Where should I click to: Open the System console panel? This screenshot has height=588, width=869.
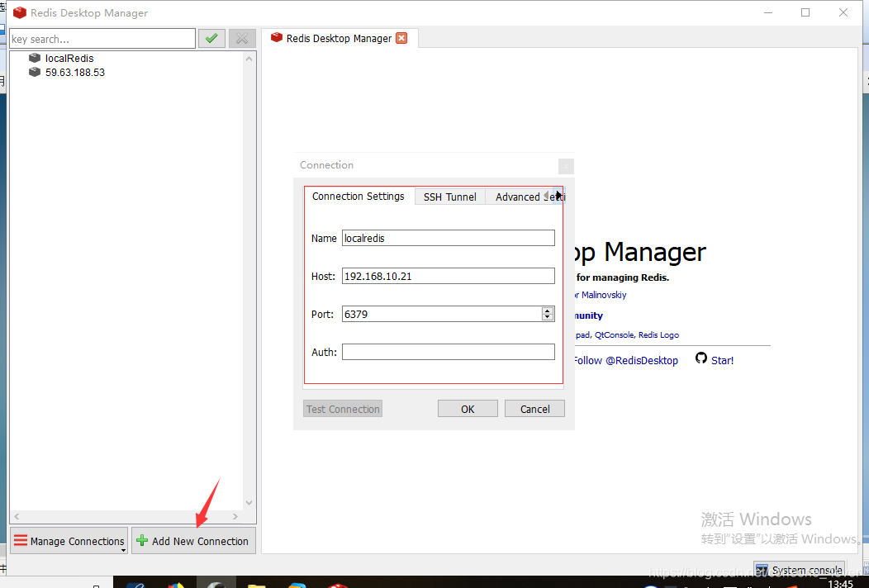[799, 570]
